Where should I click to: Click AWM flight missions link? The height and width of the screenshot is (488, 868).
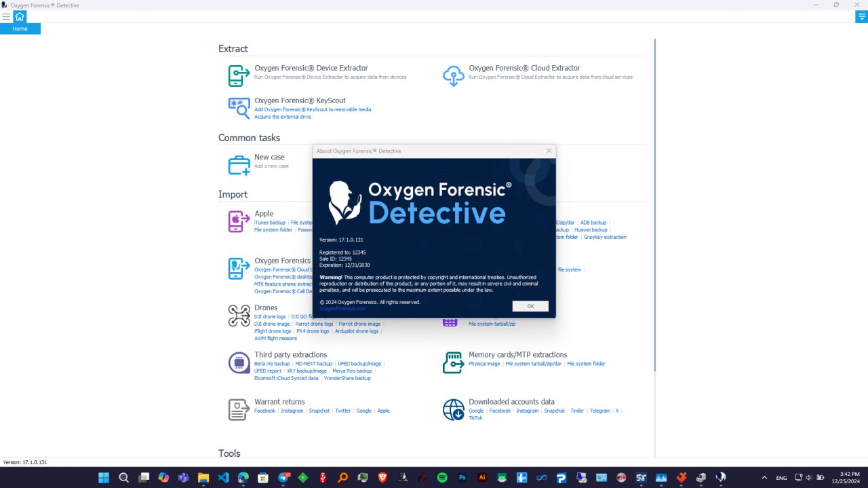coord(275,339)
